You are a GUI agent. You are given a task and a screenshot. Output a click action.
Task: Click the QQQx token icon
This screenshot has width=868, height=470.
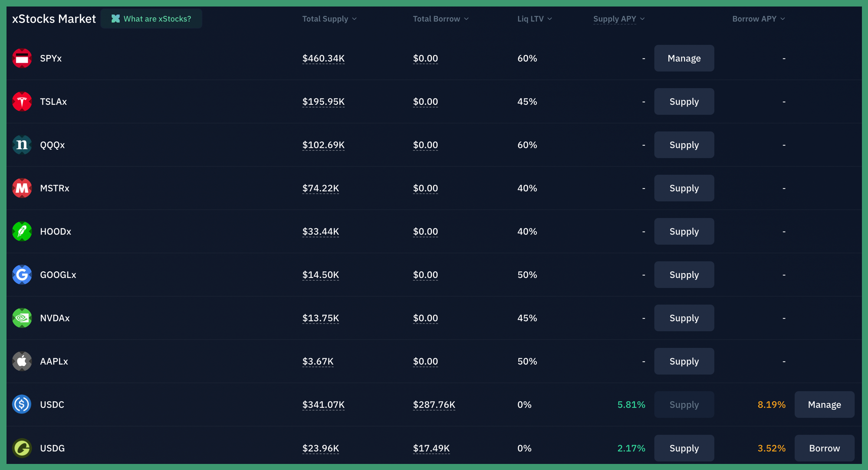(22, 145)
